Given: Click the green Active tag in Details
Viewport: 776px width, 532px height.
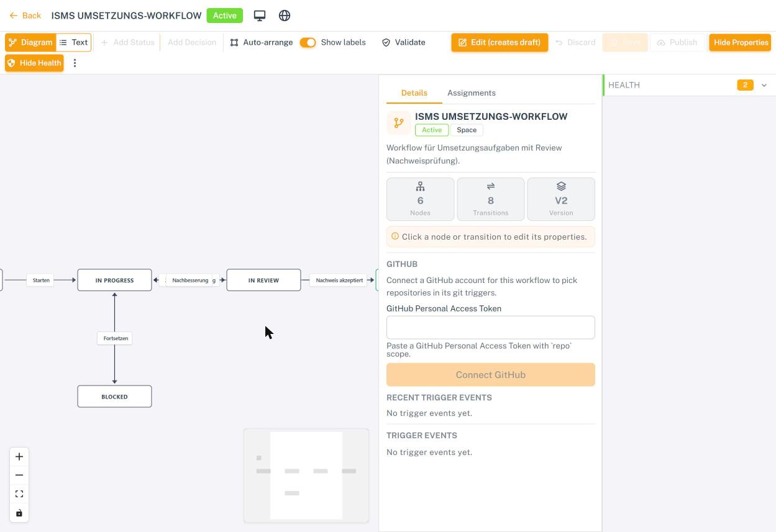Looking at the screenshot, I should [432, 130].
